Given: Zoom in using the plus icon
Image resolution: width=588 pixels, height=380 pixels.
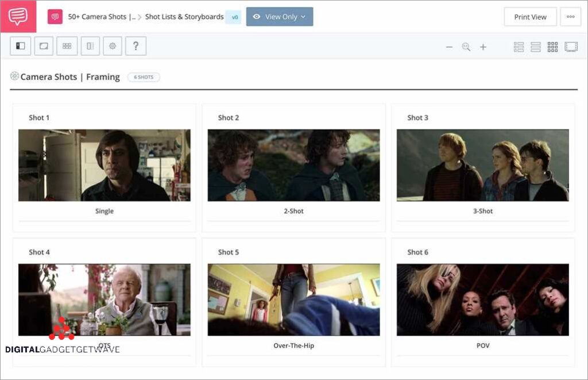Looking at the screenshot, I should (483, 47).
